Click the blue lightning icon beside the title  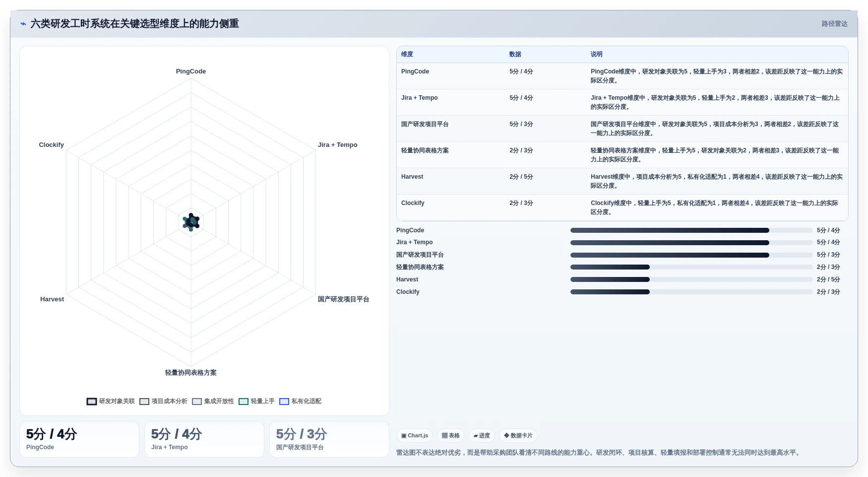(x=23, y=24)
